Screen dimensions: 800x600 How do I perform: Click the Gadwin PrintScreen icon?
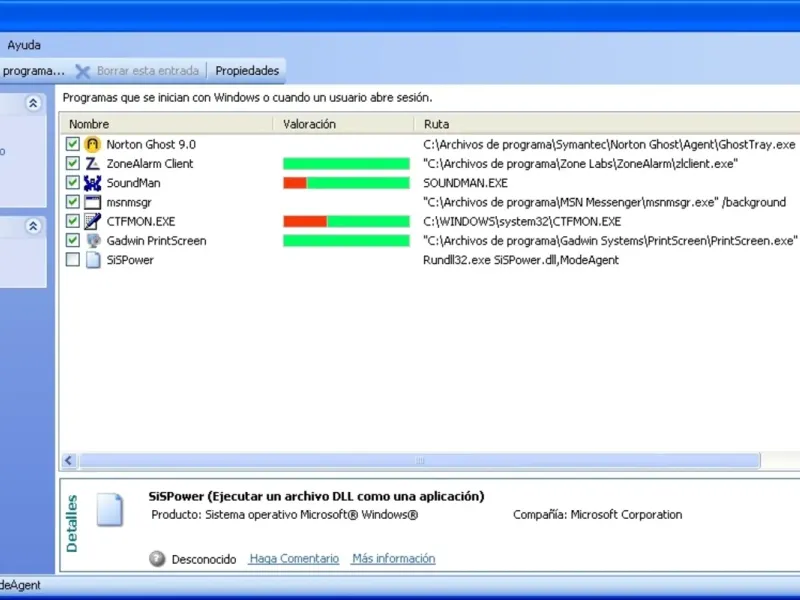coord(92,240)
